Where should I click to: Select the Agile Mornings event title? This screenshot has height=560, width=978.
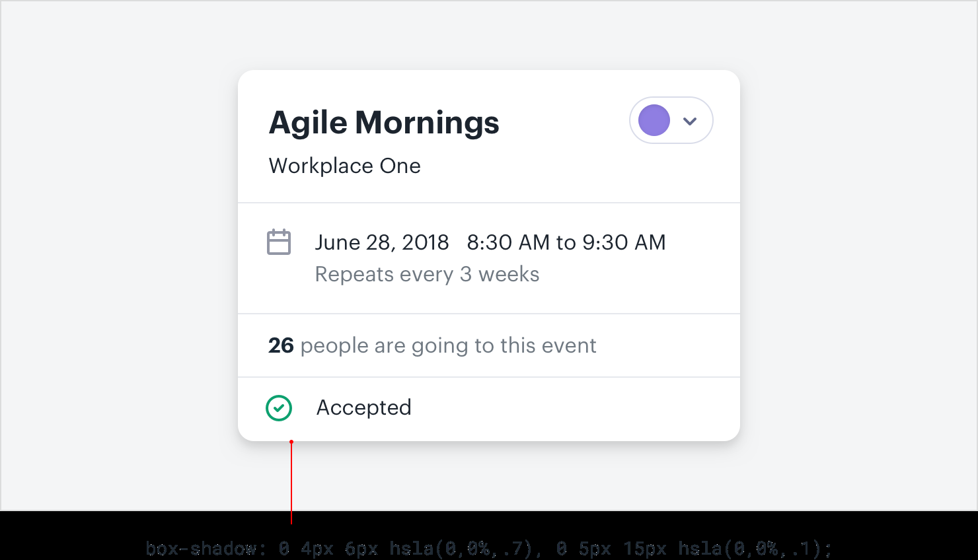point(384,123)
